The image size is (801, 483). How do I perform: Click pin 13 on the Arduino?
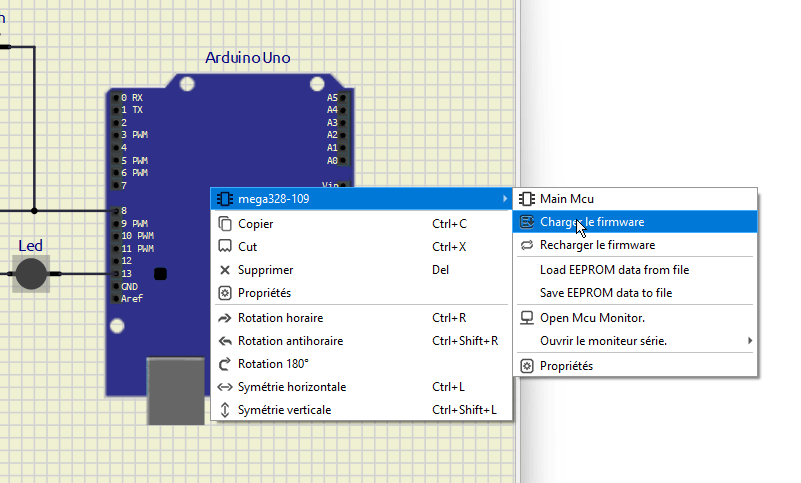tap(116, 273)
